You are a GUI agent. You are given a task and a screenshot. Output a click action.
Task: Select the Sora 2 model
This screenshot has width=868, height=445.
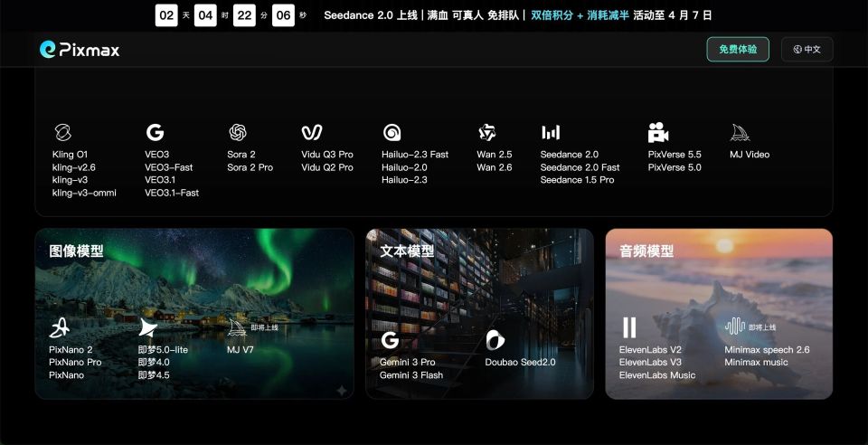point(241,155)
